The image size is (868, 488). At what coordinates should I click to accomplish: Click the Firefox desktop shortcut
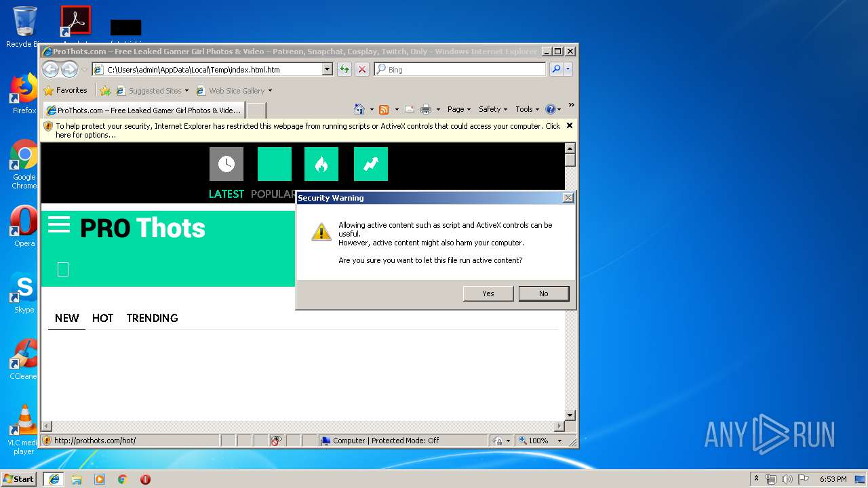point(24,94)
